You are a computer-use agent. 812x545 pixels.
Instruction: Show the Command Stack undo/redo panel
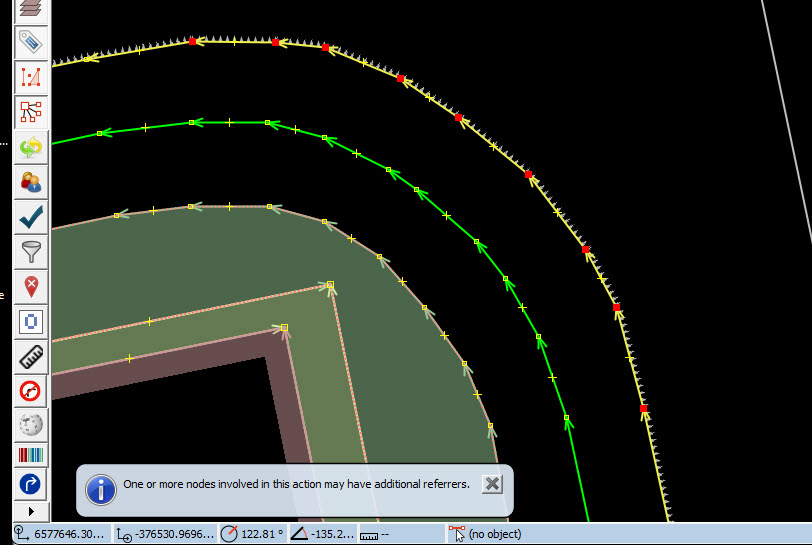pos(31,147)
